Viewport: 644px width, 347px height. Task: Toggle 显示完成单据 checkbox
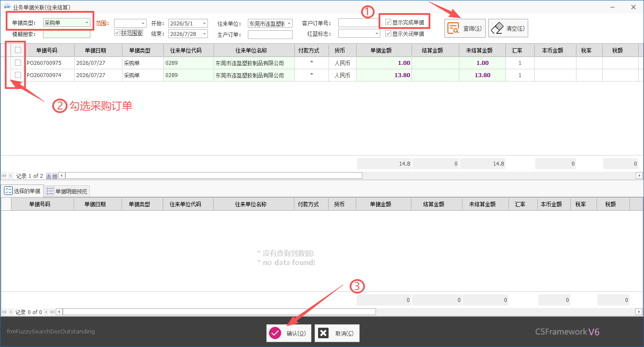click(388, 22)
